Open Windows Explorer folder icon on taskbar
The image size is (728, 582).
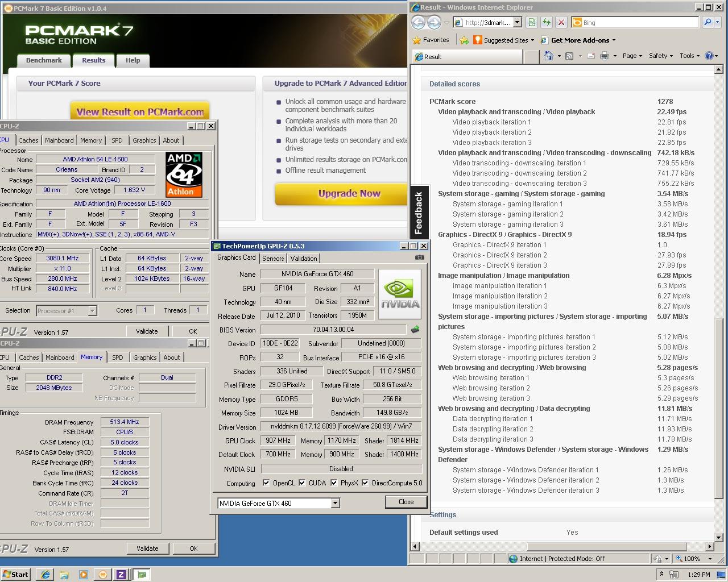64,575
